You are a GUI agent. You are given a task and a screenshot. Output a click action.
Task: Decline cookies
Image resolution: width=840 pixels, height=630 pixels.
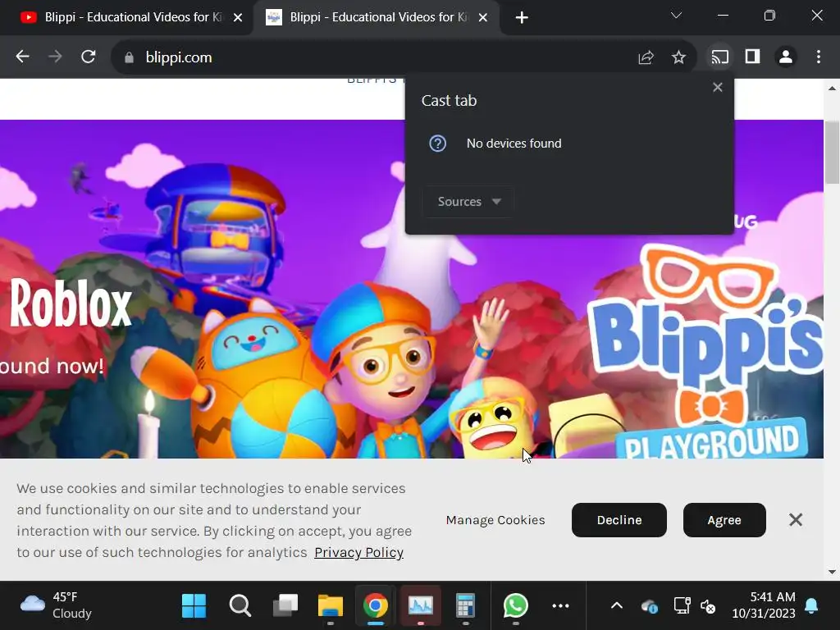tap(619, 520)
